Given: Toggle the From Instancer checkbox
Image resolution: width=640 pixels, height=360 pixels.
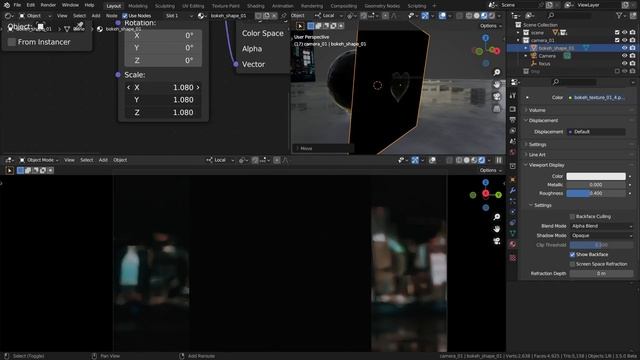Looking at the screenshot, I should point(12,42).
